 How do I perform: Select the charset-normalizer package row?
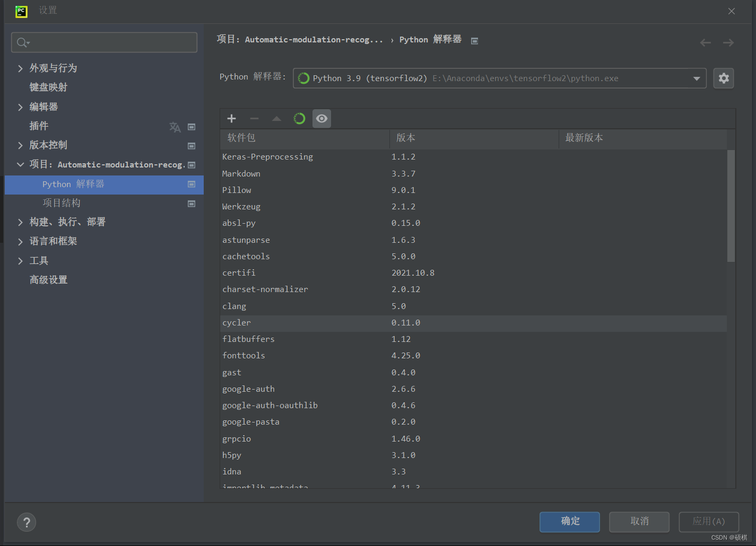tap(474, 289)
